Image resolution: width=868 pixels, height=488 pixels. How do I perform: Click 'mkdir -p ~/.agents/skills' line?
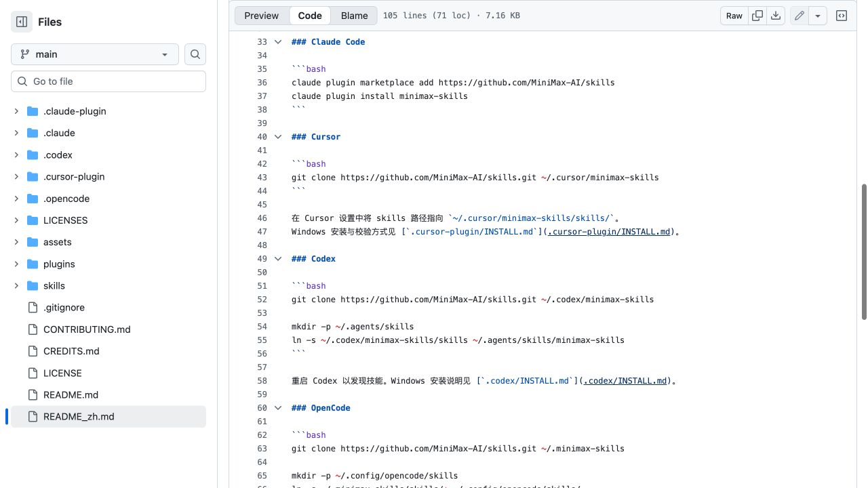(x=353, y=327)
